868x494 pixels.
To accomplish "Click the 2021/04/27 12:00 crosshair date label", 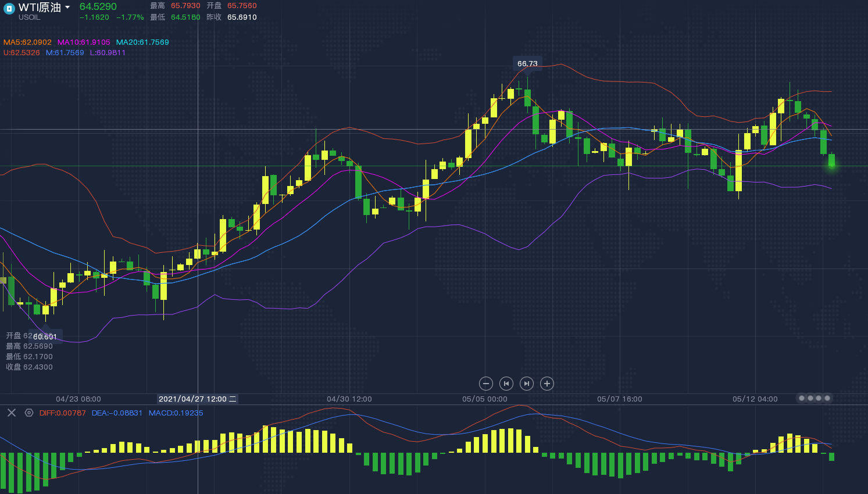I will (x=197, y=399).
